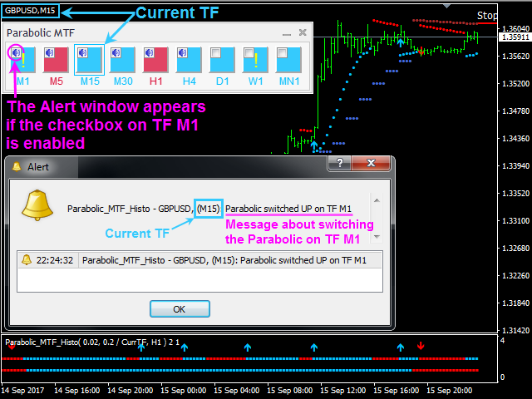Click the M30 timeframe label
The height and width of the screenshot is (399, 532).
click(123, 81)
